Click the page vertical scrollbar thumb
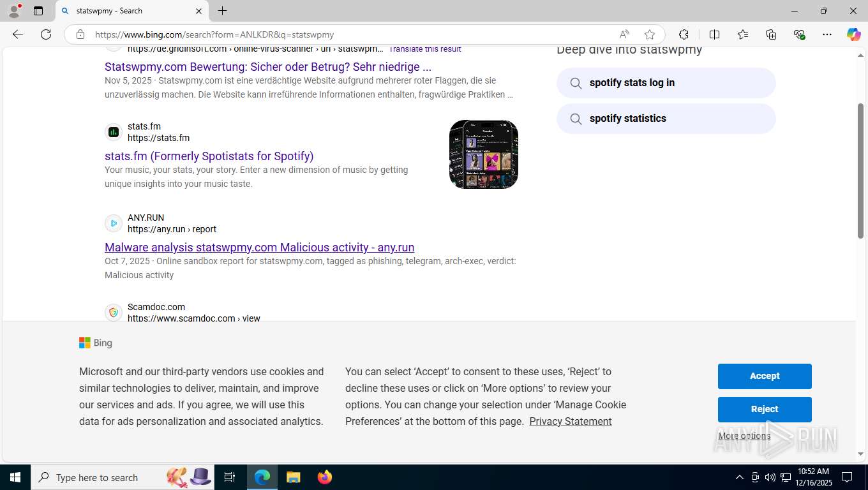The image size is (868, 490). [861, 170]
